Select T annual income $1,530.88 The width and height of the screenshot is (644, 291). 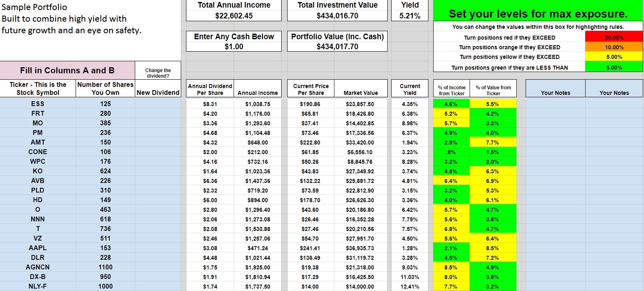[x=258, y=229]
